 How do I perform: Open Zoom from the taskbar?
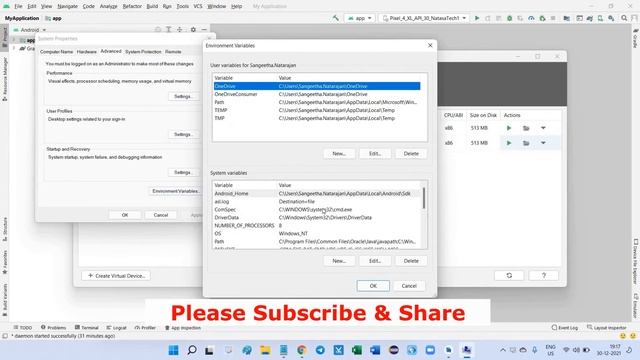tap(430, 350)
